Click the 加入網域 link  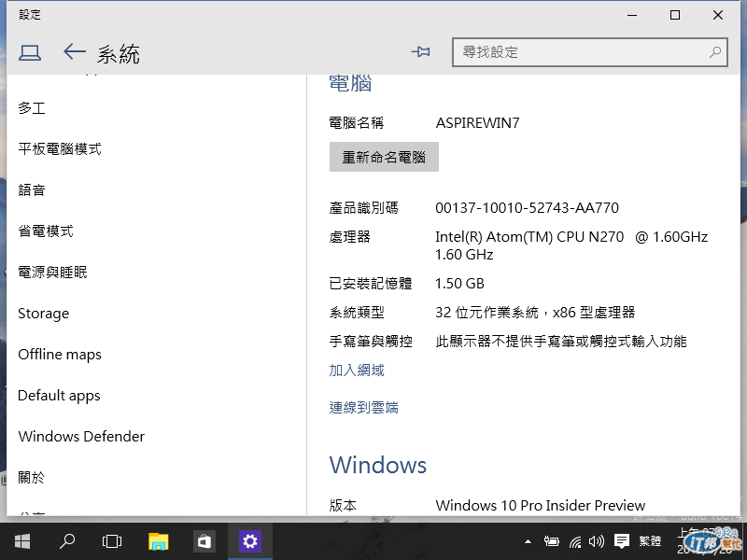(357, 370)
